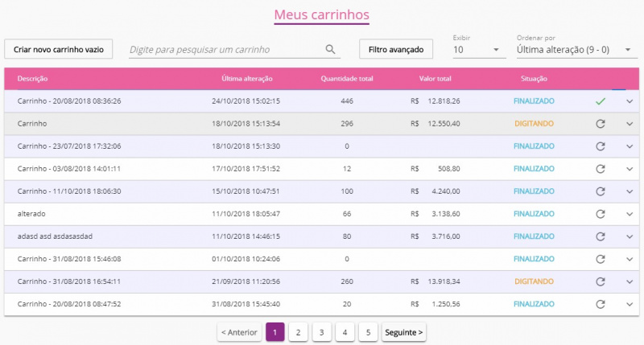The width and height of the screenshot is (644, 345).
Task: Reload the cart Carrinho - 23/07/2018 17:32:06
Action: 601,146
